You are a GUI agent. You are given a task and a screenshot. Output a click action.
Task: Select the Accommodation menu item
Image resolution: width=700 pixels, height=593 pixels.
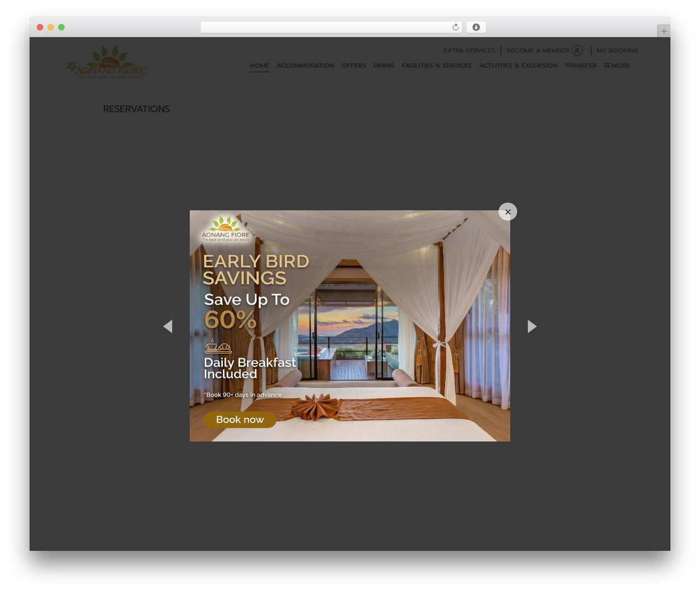[305, 66]
